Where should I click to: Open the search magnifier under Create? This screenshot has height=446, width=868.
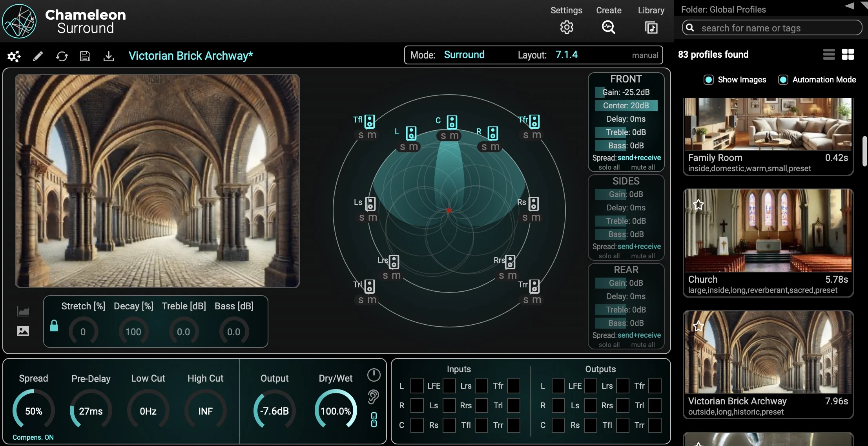click(608, 27)
